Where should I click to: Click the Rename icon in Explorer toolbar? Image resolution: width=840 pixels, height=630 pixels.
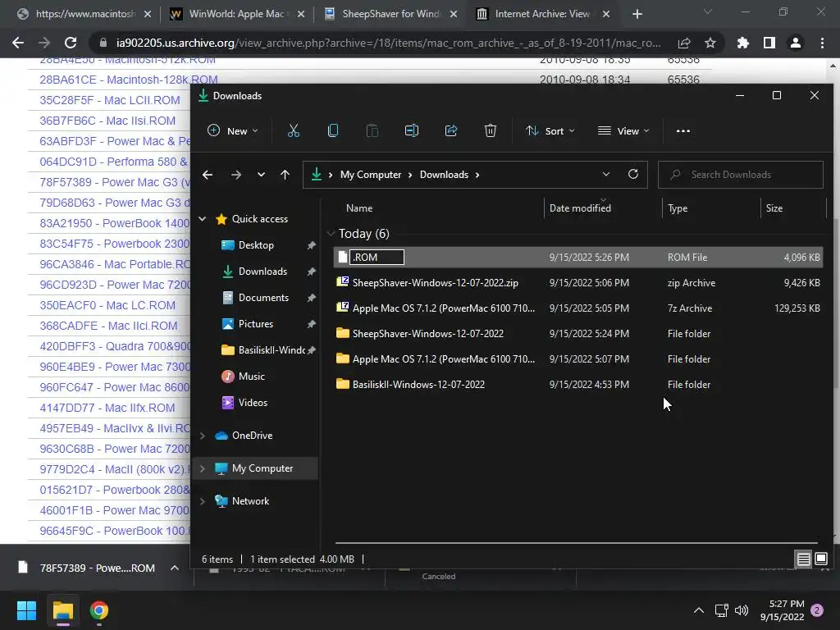pos(412,130)
